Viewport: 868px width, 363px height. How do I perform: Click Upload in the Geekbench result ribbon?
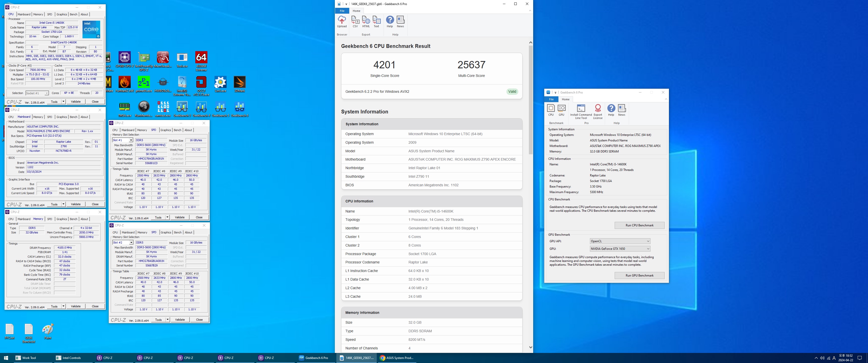[x=342, y=22]
